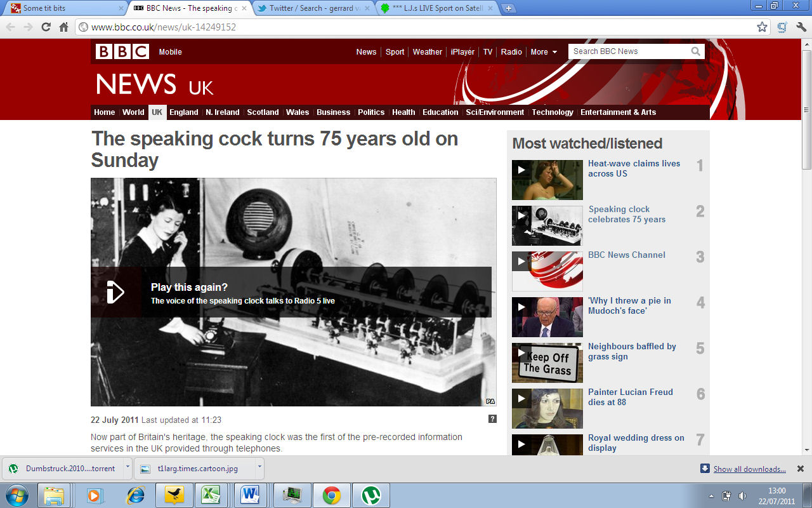Close the 'Some tit bits' tab

tap(121, 8)
